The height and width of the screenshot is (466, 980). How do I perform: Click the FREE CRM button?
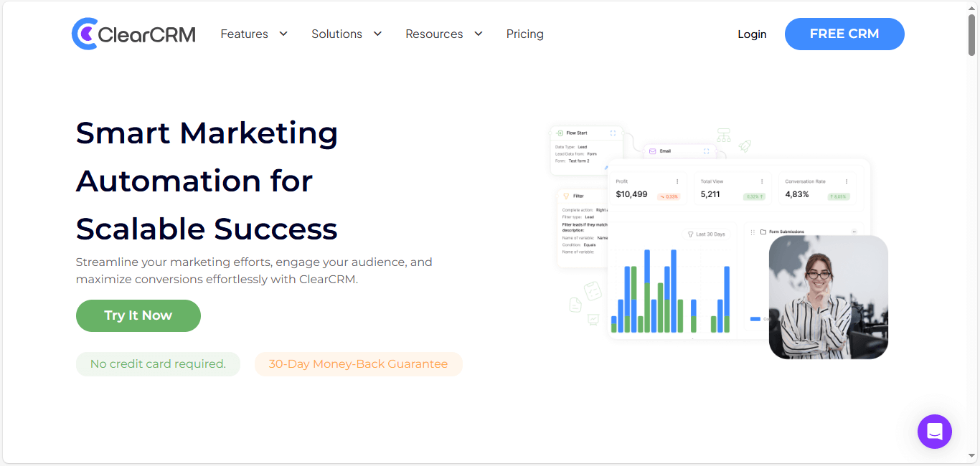click(844, 34)
